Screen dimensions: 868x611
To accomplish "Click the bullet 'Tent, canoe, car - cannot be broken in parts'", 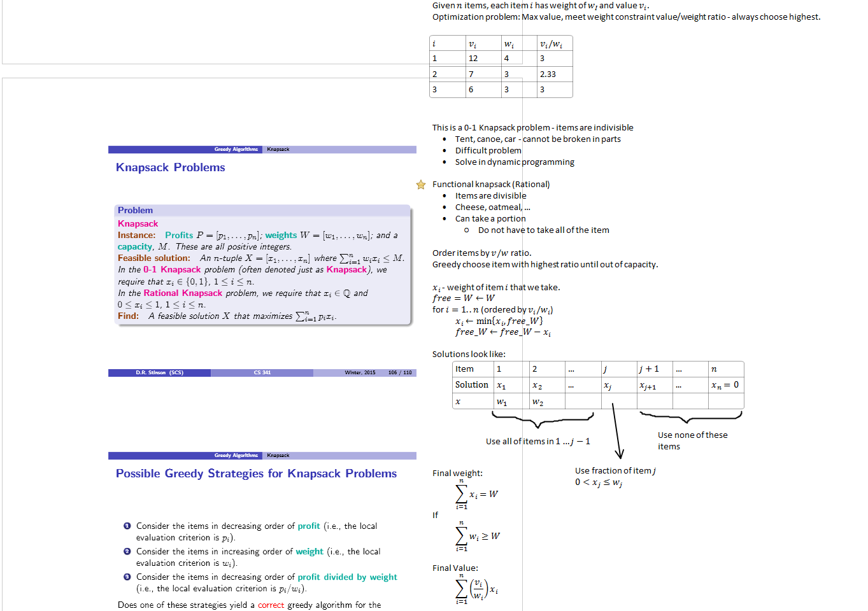I will click(537, 139).
